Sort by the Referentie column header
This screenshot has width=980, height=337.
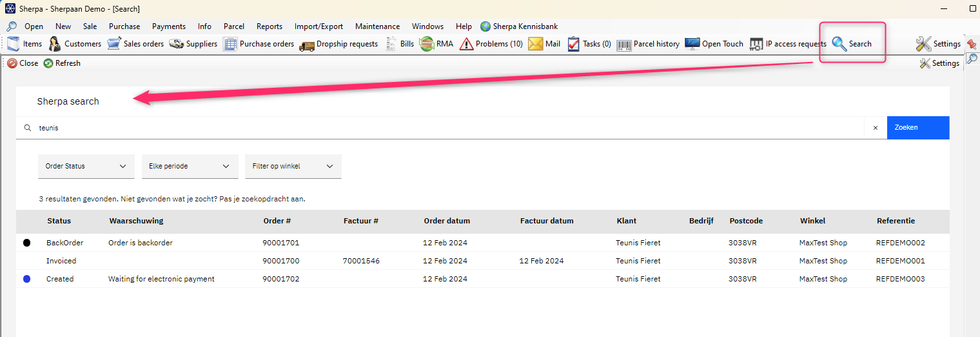click(896, 221)
